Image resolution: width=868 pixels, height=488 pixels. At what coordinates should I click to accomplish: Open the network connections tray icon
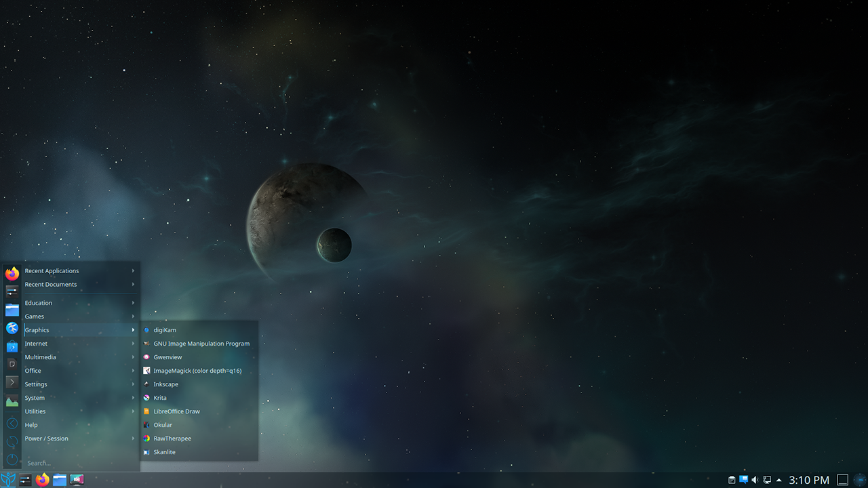[x=767, y=480]
